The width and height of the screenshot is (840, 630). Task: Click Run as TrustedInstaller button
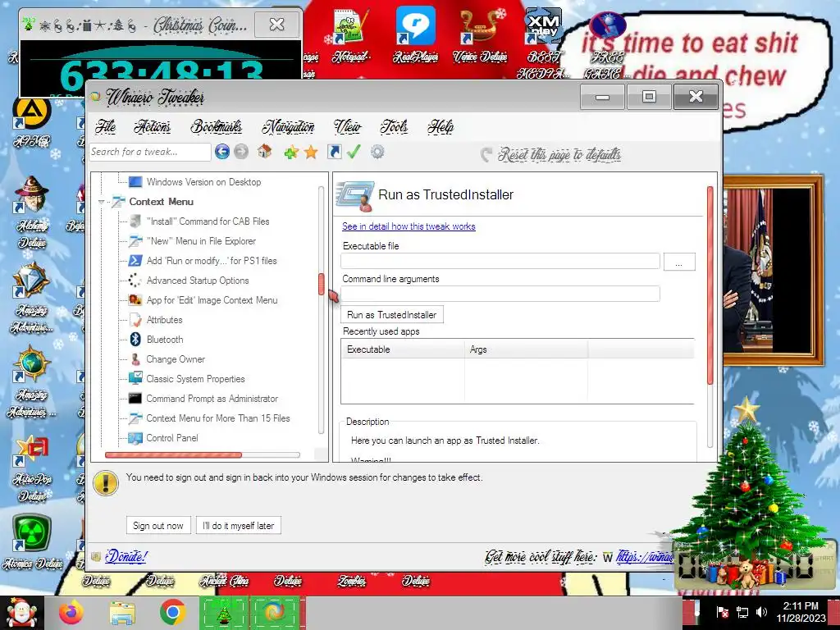[x=391, y=315]
